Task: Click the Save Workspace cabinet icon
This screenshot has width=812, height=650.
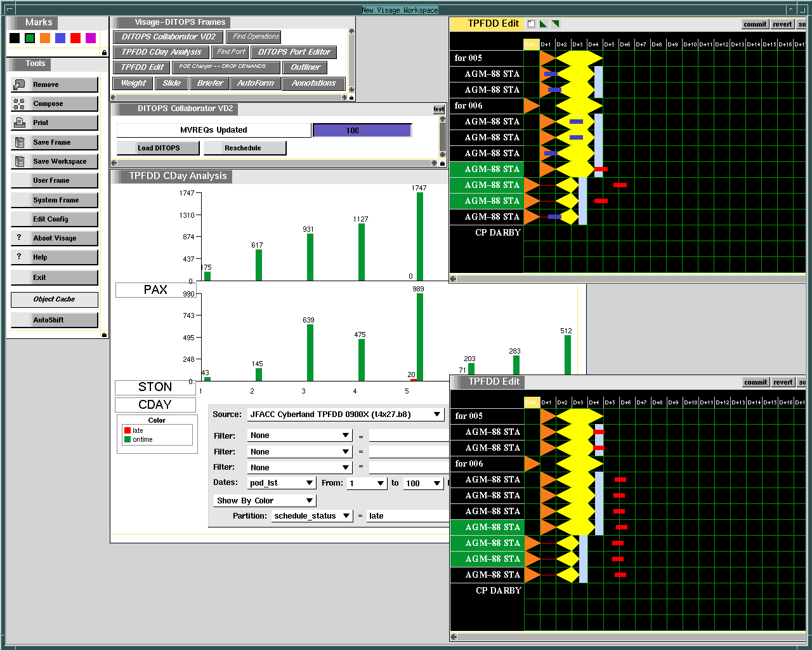Action: pyautogui.click(x=19, y=161)
